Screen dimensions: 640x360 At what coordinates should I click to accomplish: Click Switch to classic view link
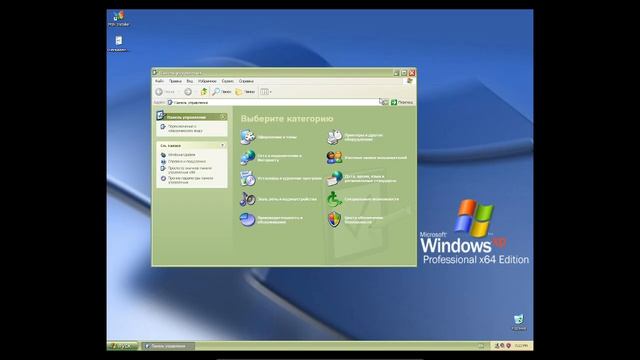point(185,129)
